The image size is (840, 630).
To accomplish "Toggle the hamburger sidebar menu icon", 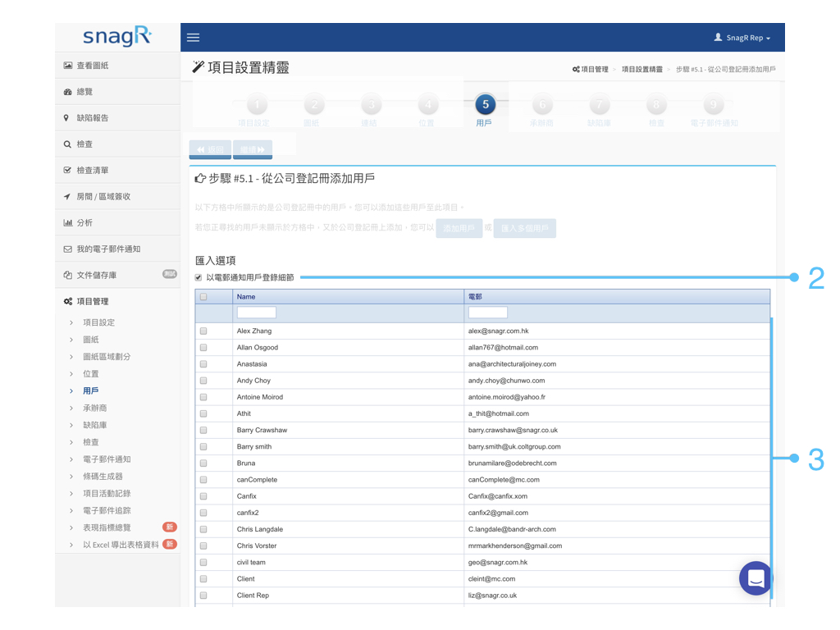I will pyautogui.click(x=193, y=38).
